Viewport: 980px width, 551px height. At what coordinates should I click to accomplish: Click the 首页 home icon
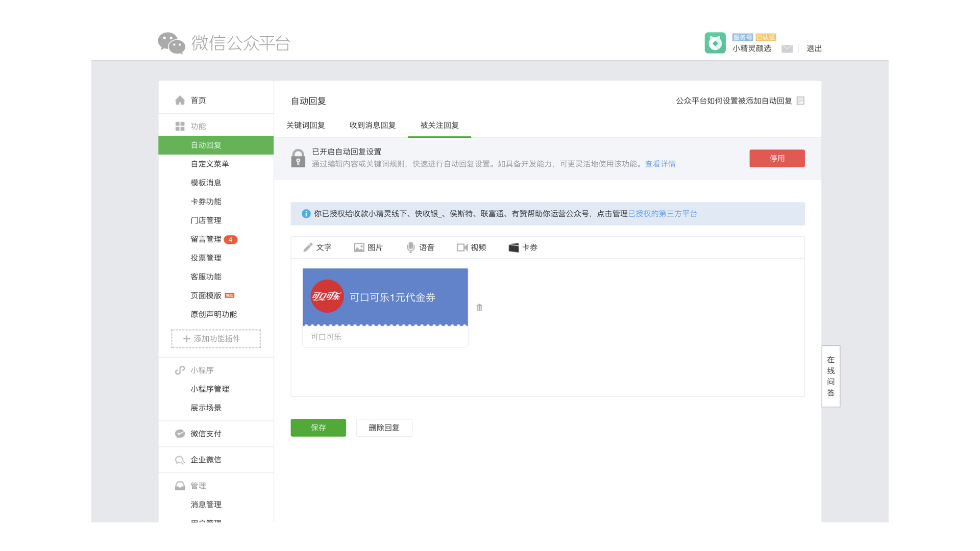[x=180, y=101]
